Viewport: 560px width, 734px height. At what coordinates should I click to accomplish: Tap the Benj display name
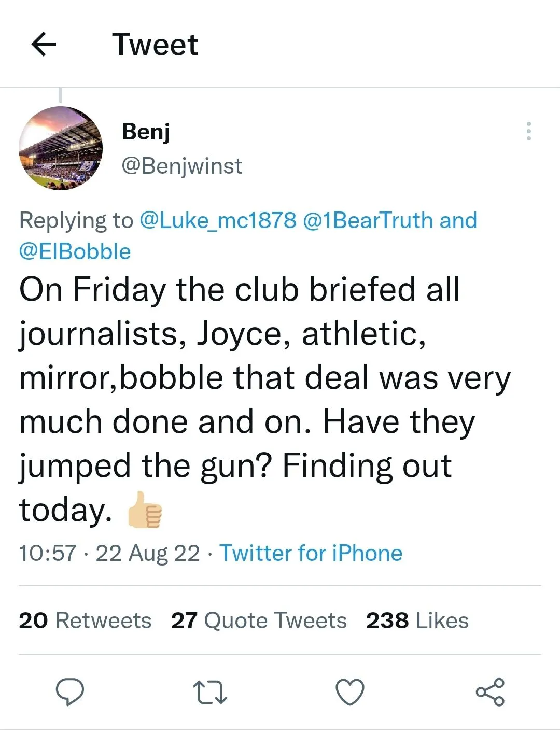[146, 131]
